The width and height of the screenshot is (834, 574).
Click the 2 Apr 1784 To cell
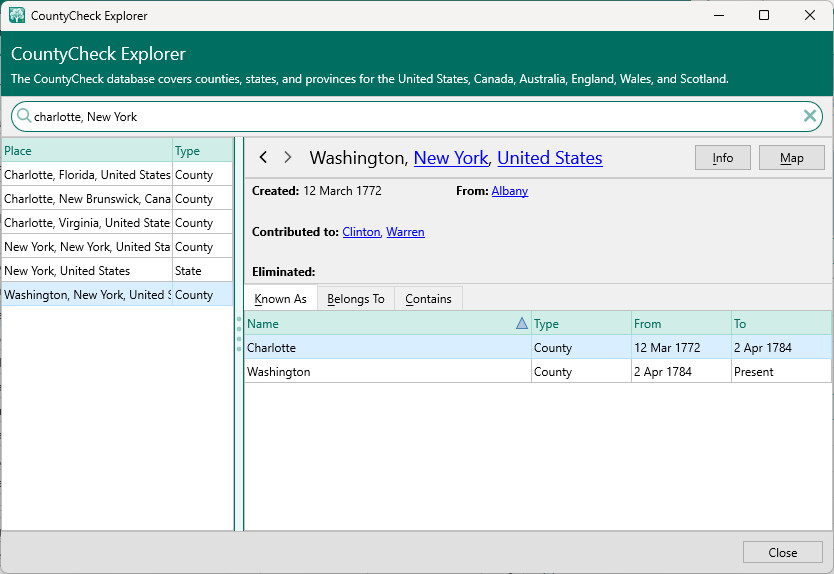(x=781, y=347)
